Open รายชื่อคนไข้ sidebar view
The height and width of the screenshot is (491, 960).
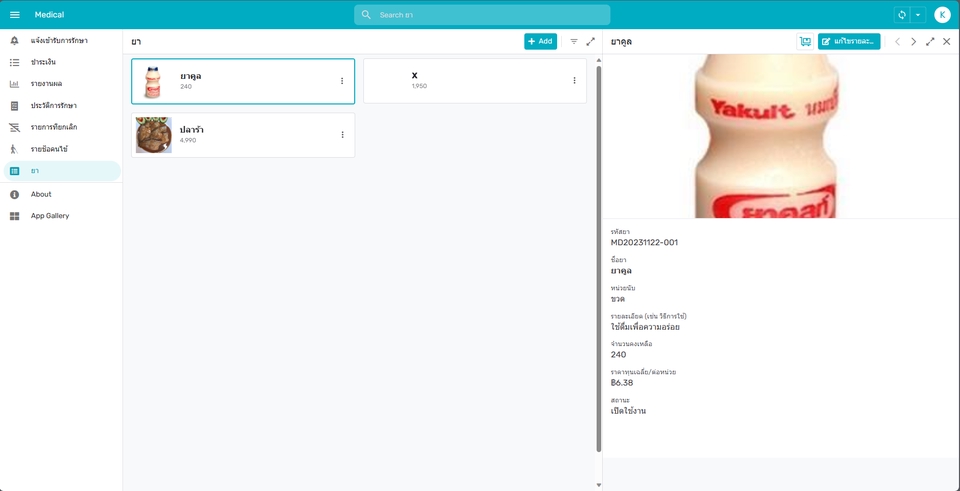coord(61,149)
